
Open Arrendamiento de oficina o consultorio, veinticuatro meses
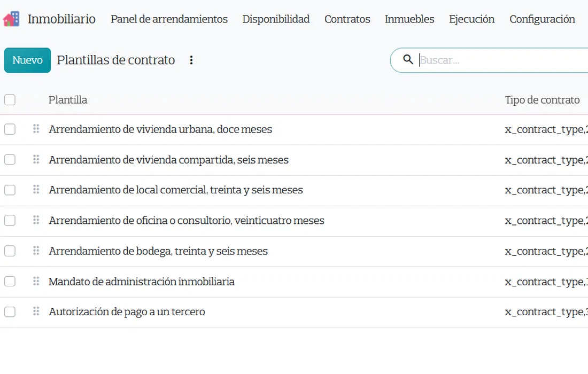click(x=187, y=220)
